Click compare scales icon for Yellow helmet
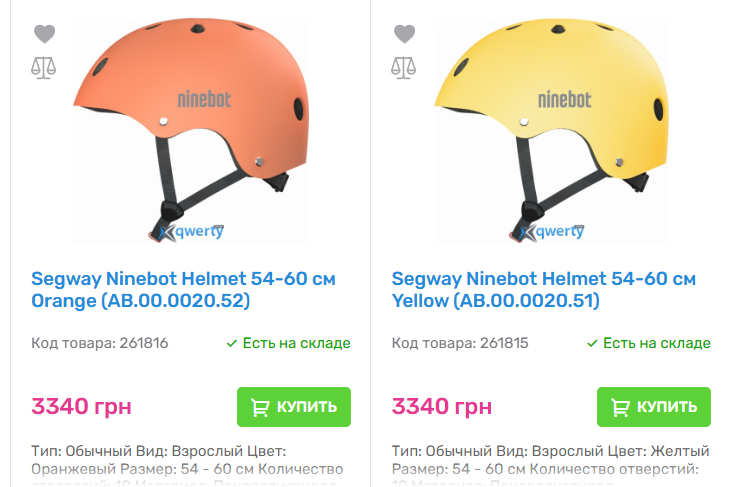729x487 pixels. tap(404, 68)
